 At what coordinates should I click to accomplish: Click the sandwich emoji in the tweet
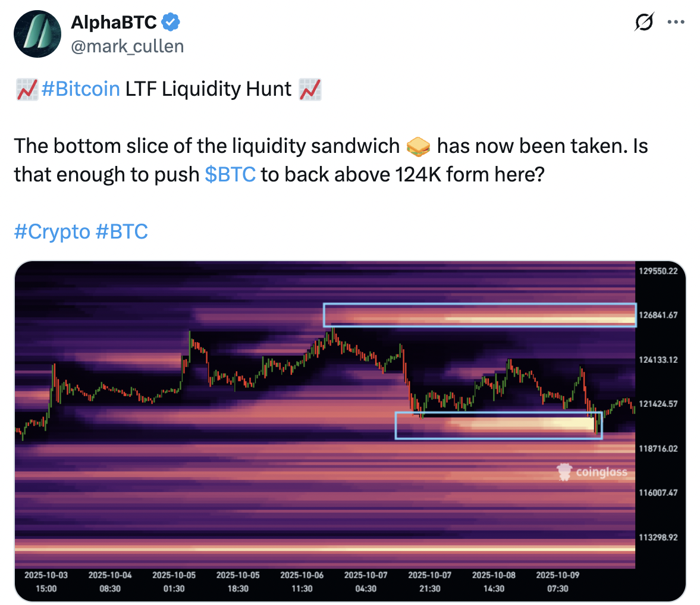(x=419, y=146)
